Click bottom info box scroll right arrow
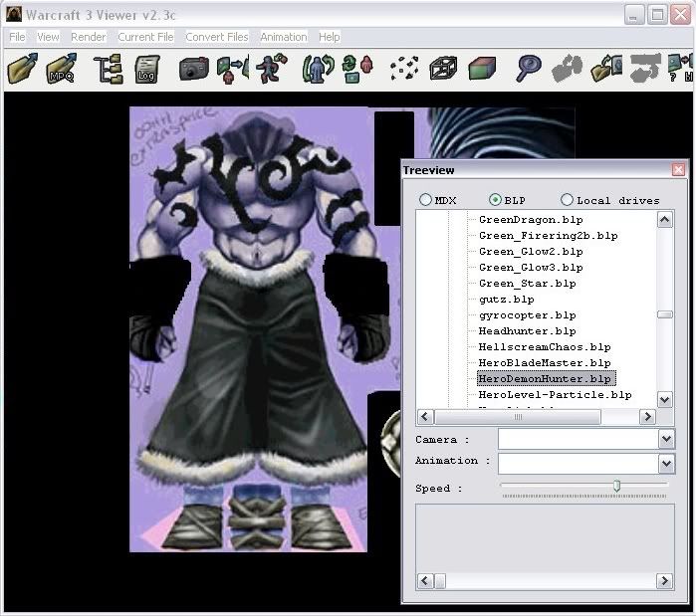 (664, 580)
